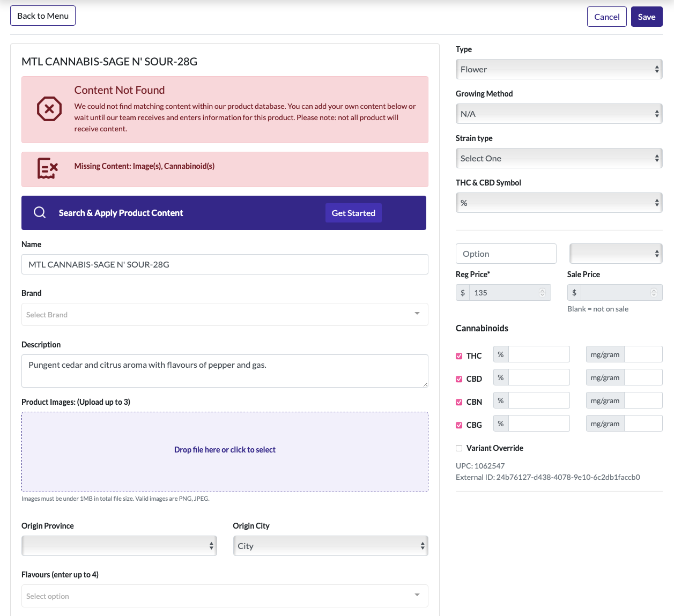Uncheck the THC cannabinoid checkbox

tap(459, 356)
